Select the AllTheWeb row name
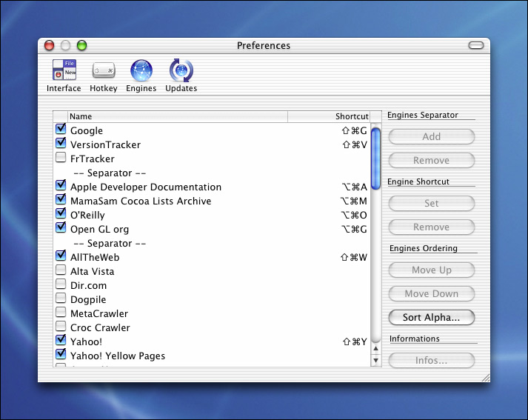528x420 pixels. pyautogui.click(x=95, y=257)
